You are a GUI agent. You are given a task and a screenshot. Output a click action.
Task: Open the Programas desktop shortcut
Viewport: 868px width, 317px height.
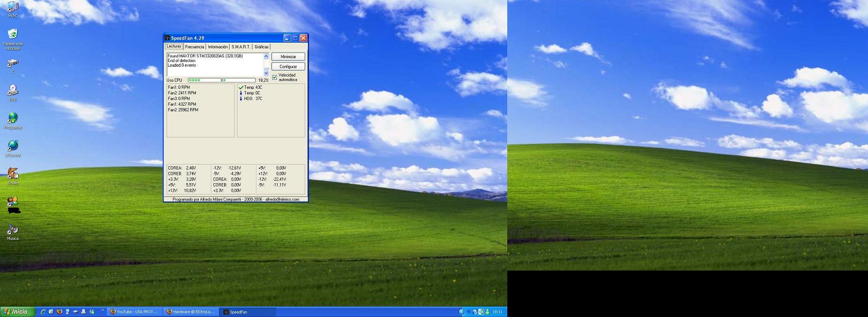tap(13, 121)
